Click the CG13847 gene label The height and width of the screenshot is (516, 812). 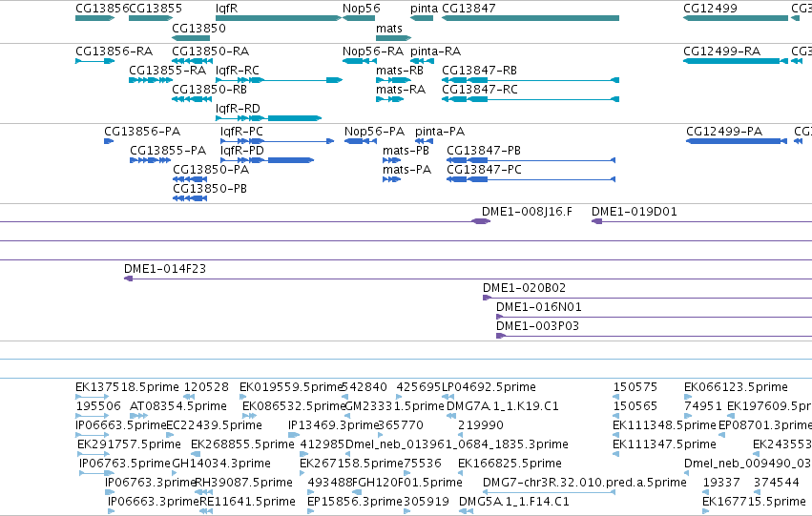469,9
